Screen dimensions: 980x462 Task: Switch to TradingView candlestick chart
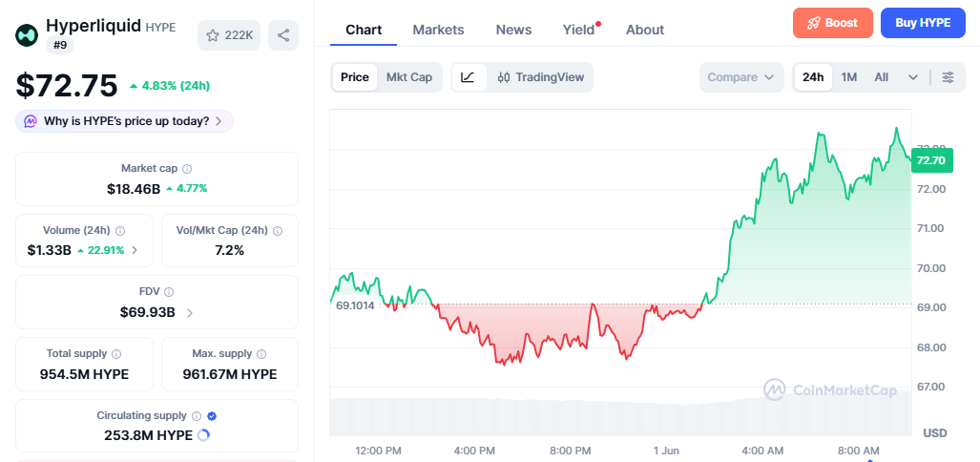point(541,77)
